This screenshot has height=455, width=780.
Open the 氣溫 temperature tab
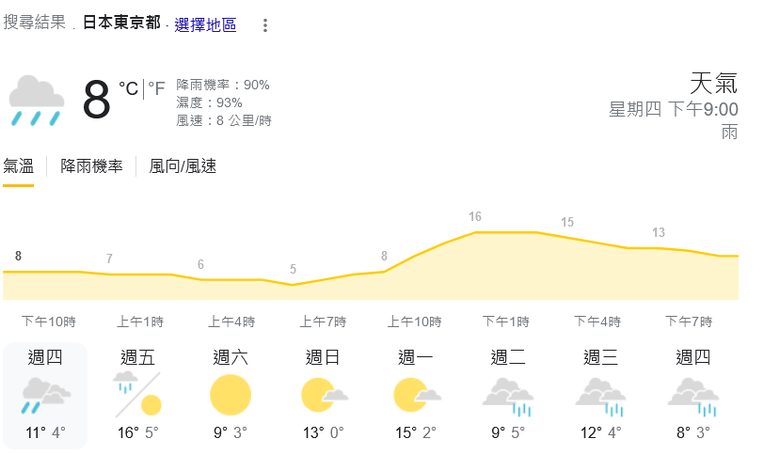point(18,166)
